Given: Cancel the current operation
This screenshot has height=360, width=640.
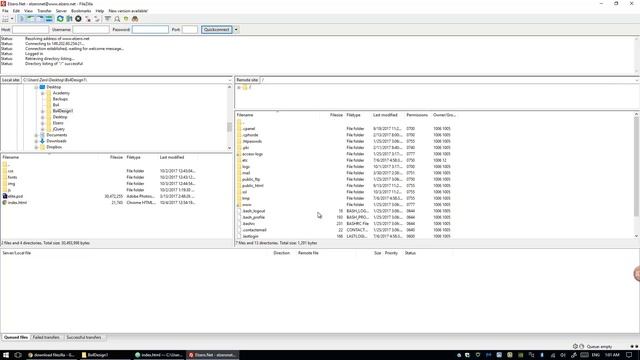Looking at the screenshot, I should tap(78, 19).
